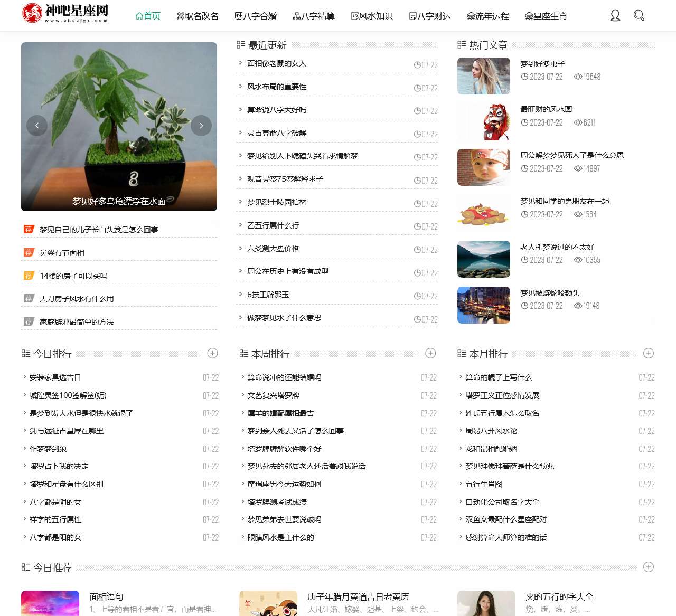Open hot article title 梦到好多虫子
676x616 pixels.
542,64
